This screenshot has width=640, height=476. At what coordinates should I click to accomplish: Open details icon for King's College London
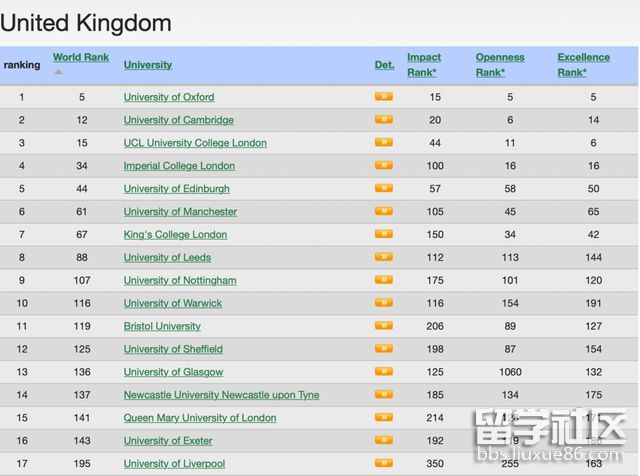(x=384, y=234)
